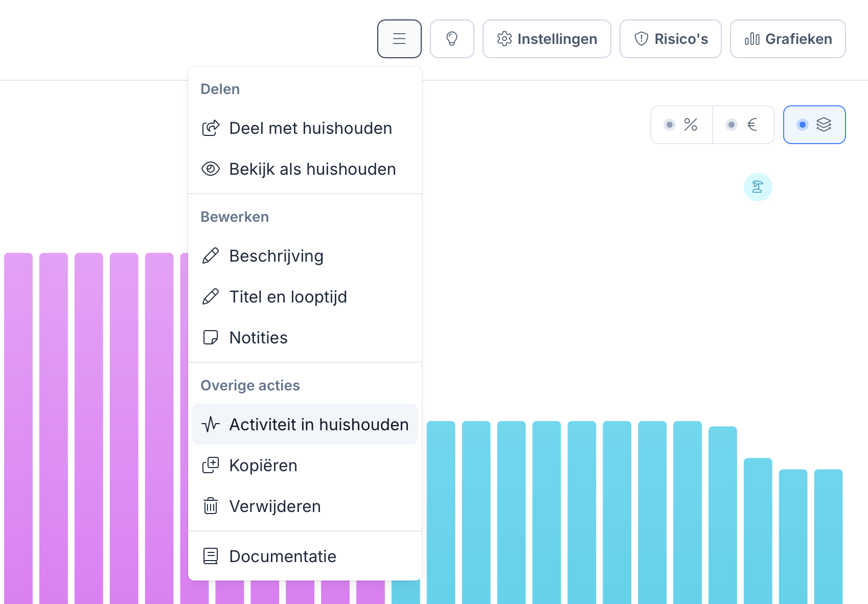
Task: Select the percentage view radio option
Action: [681, 125]
